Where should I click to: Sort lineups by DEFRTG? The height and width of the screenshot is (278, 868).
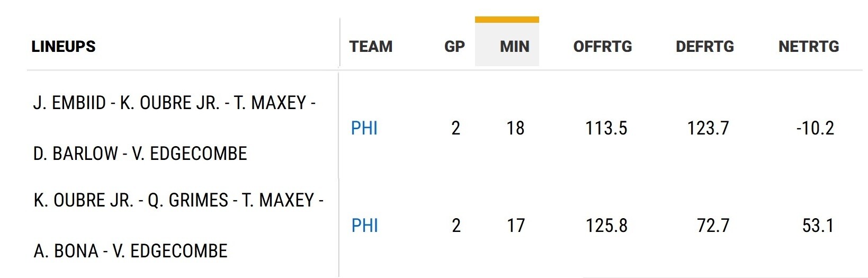tap(705, 47)
